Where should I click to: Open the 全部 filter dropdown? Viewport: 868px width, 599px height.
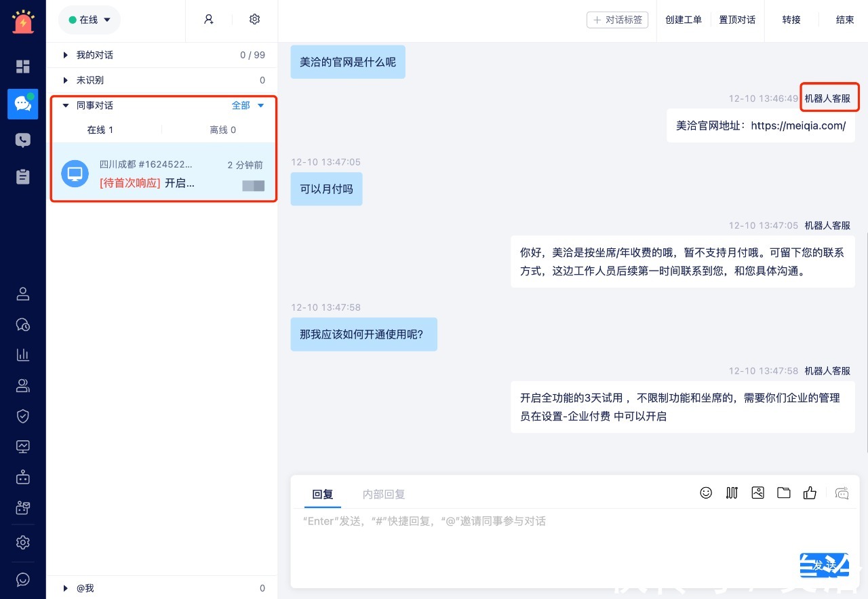(248, 105)
